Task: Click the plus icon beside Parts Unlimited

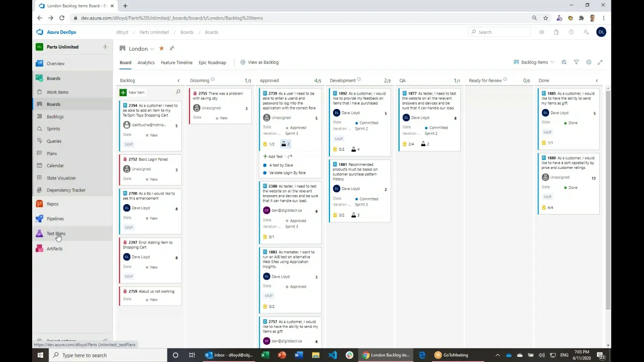Action: [x=105, y=47]
